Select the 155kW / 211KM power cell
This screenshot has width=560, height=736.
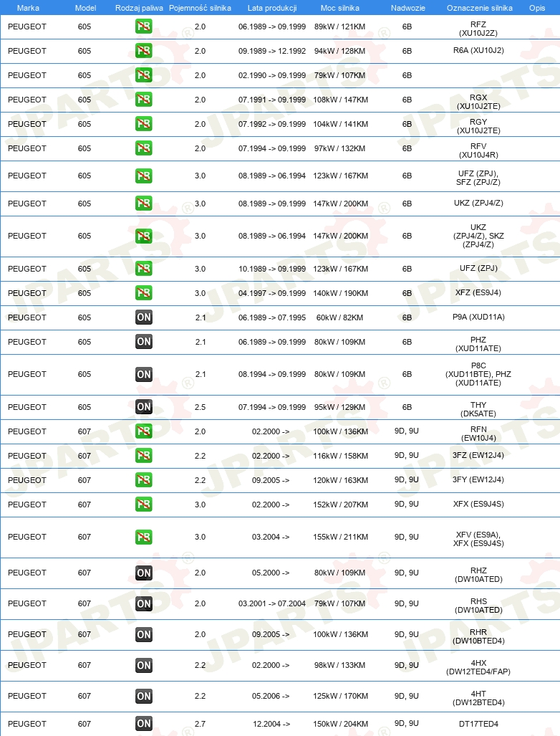tap(340, 537)
